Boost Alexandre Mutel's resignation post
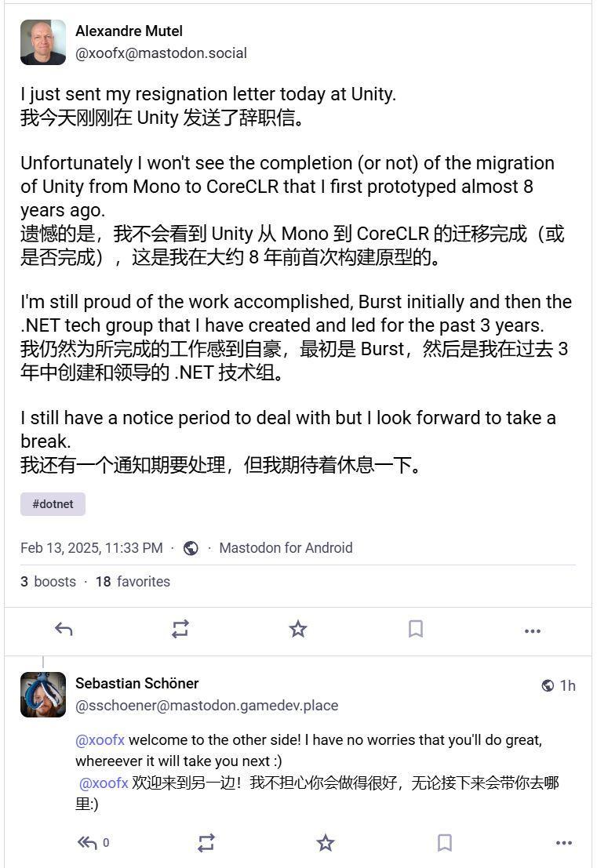 (x=180, y=629)
